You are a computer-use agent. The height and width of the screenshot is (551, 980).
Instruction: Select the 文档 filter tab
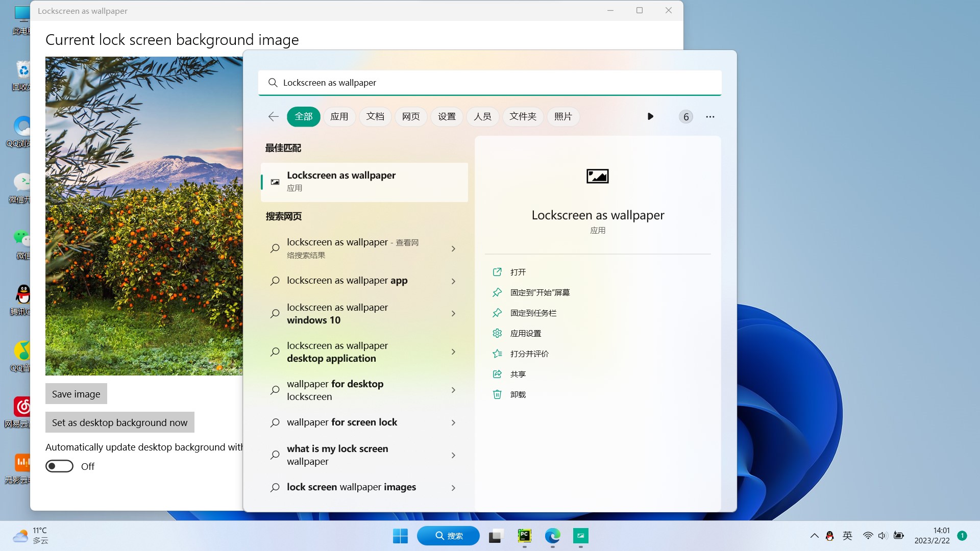(x=375, y=117)
